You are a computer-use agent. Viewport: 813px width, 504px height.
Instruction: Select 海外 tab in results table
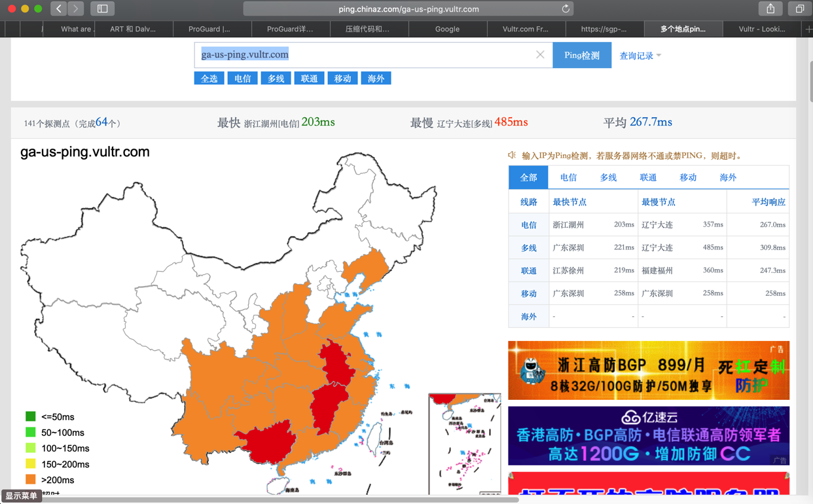(728, 177)
